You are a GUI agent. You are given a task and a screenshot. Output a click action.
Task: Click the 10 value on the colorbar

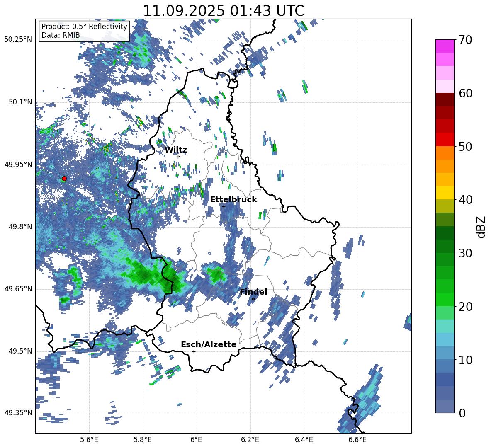click(465, 360)
